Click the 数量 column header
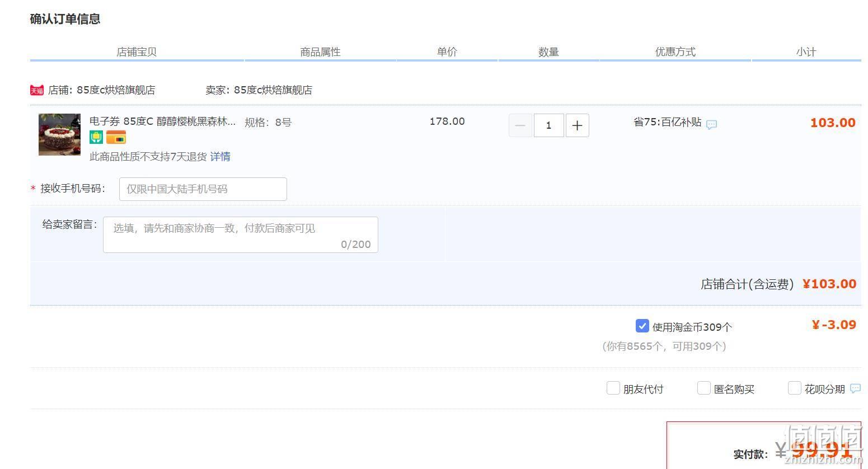This screenshot has width=868, height=469. coord(548,52)
